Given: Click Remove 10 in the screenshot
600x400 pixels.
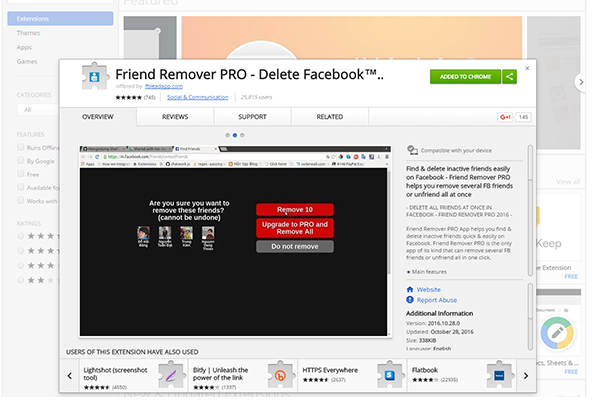Looking at the screenshot, I should pyautogui.click(x=295, y=209).
